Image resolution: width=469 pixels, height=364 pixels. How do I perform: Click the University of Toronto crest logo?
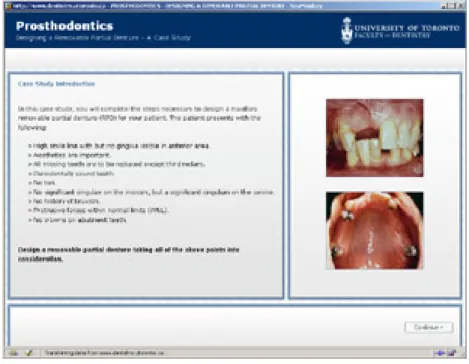click(347, 31)
